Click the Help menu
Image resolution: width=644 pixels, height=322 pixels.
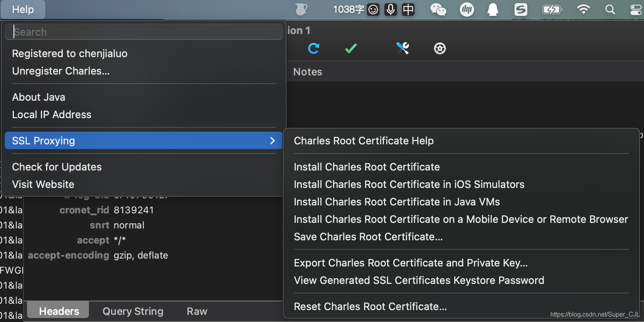(23, 10)
